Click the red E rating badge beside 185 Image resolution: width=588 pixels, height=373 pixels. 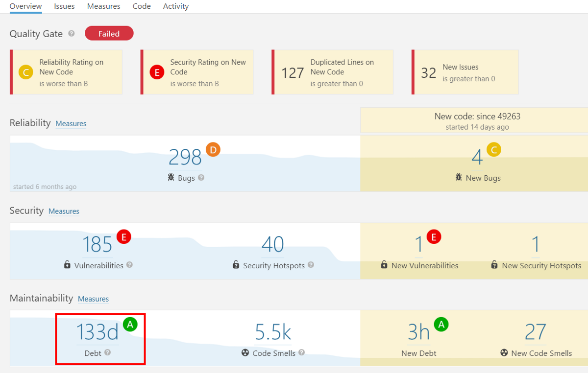(x=124, y=237)
